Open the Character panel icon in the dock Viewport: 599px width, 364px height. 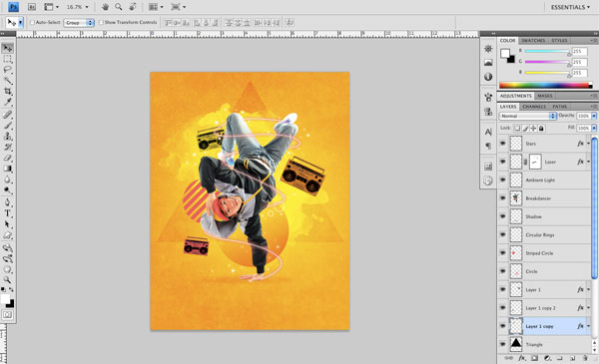(488, 132)
